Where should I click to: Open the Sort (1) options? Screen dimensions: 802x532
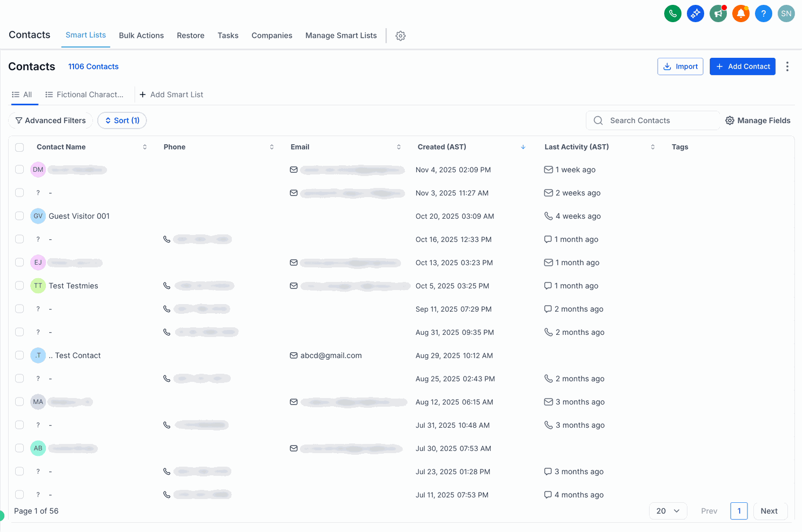click(122, 120)
